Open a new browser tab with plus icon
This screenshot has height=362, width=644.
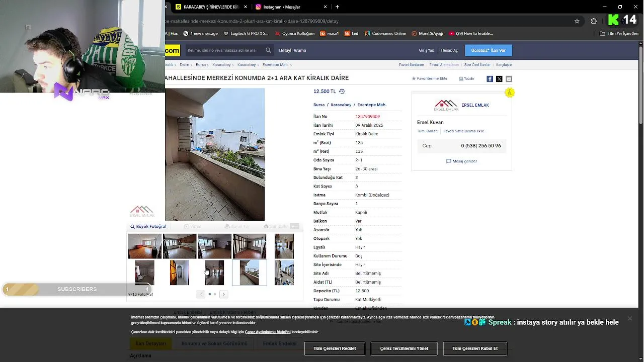[337, 7]
